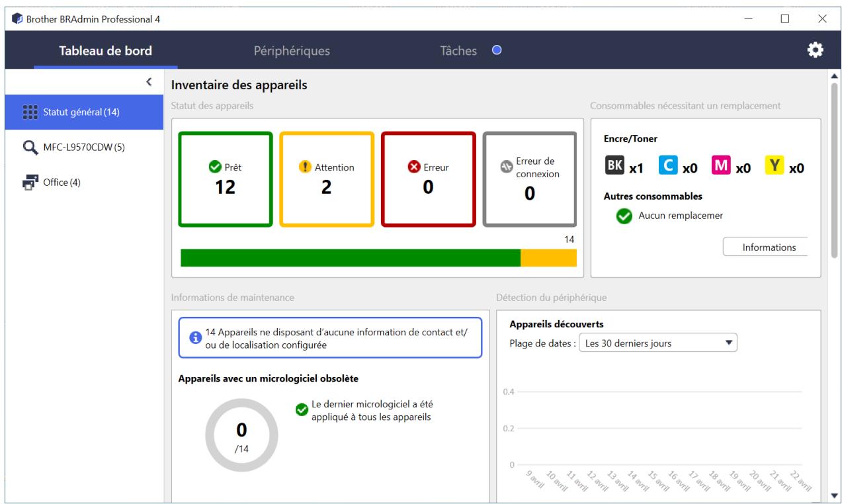Open the Erreur 0 status card
The width and height of the screenshot is (842, 504).
pos(428,179)
